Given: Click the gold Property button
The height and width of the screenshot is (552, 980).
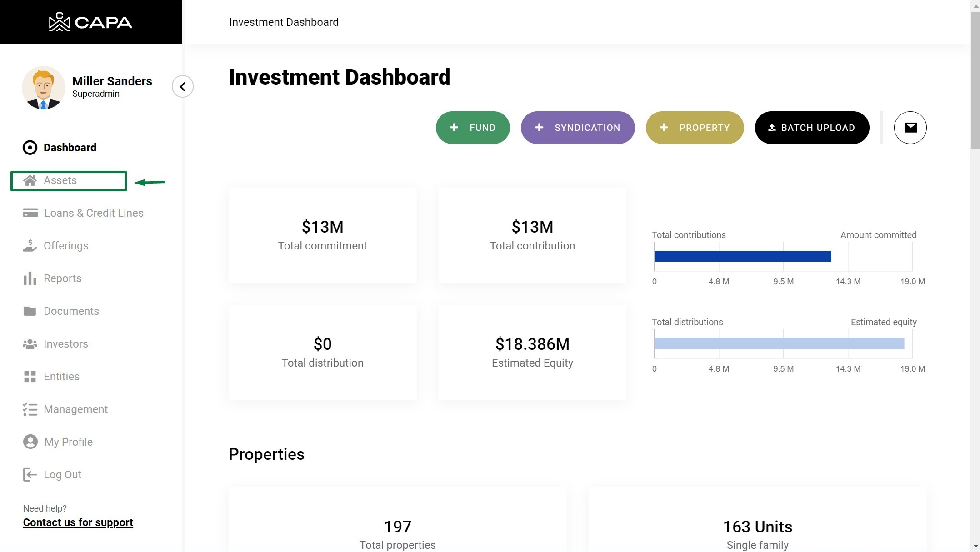Looking at the screenshot, I should click(x=695, y=128).
